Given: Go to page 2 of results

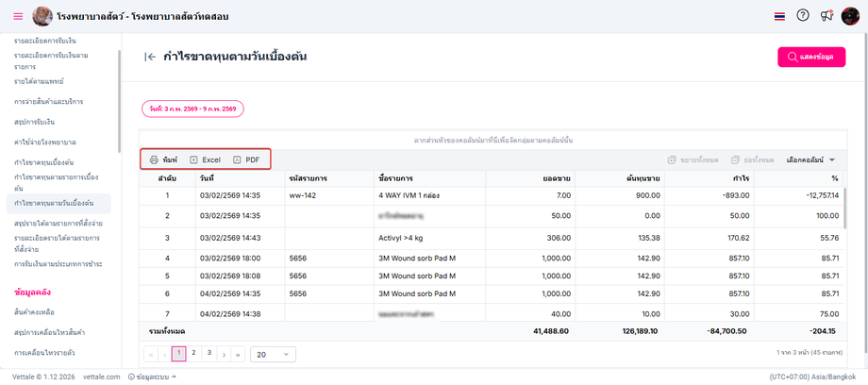Looking at the screenshot, I should tap(193, 354).
